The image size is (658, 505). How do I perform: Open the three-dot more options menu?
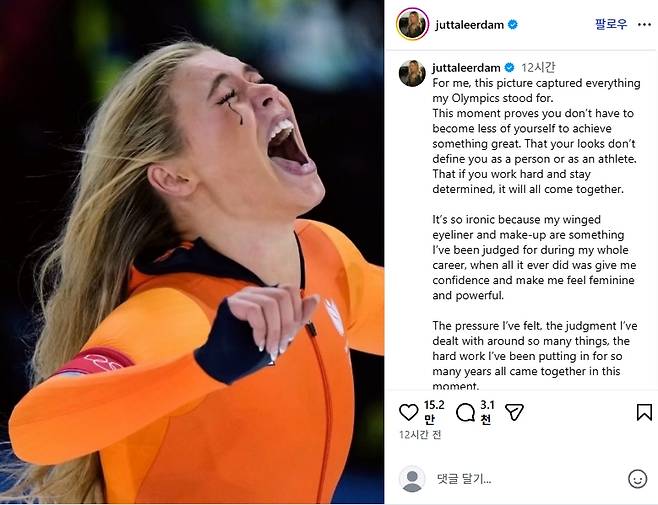pos(644,25)
